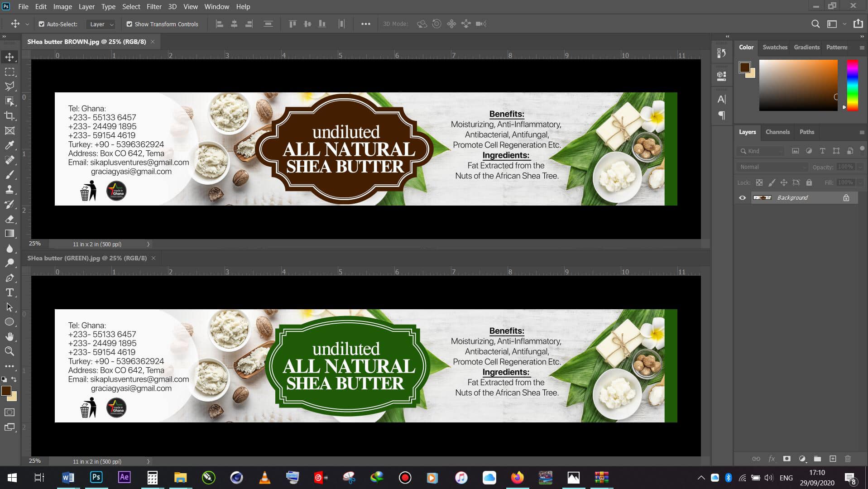The height and width of the screenshot is (489, 868).
Task: Open the Paragraph panel icon
Action: point(722,115)
